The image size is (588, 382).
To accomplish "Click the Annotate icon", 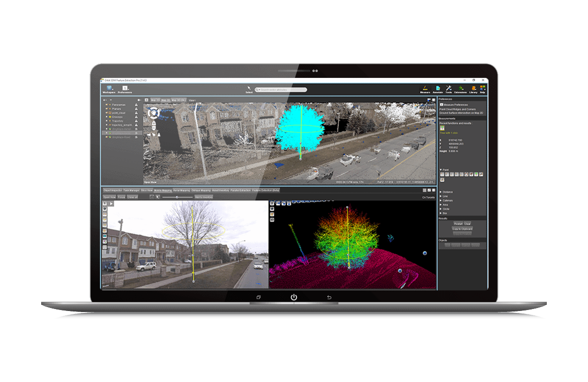I will 438,89.
